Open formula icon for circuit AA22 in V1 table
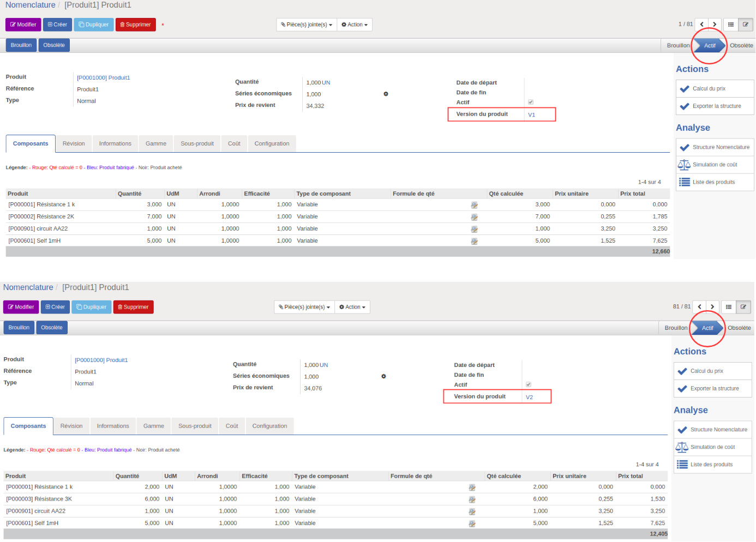The height and width of the screenshot is (542, 756). 474,229
